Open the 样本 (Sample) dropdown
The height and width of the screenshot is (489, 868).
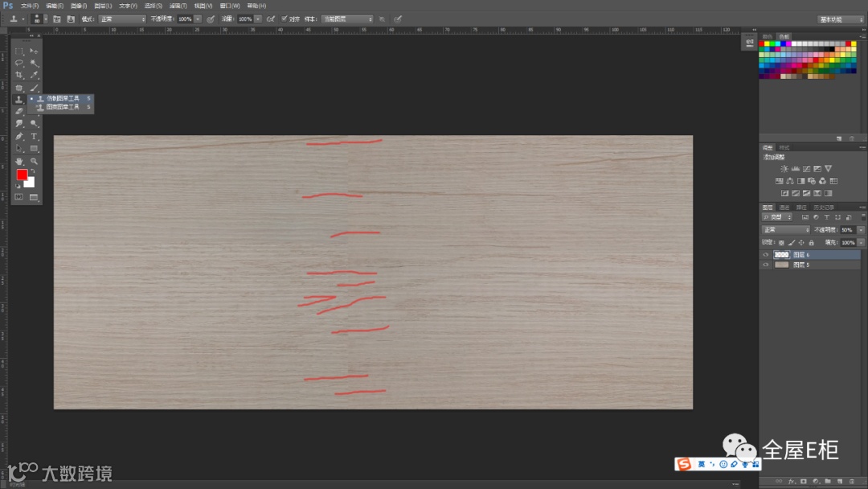coord(347,18)
